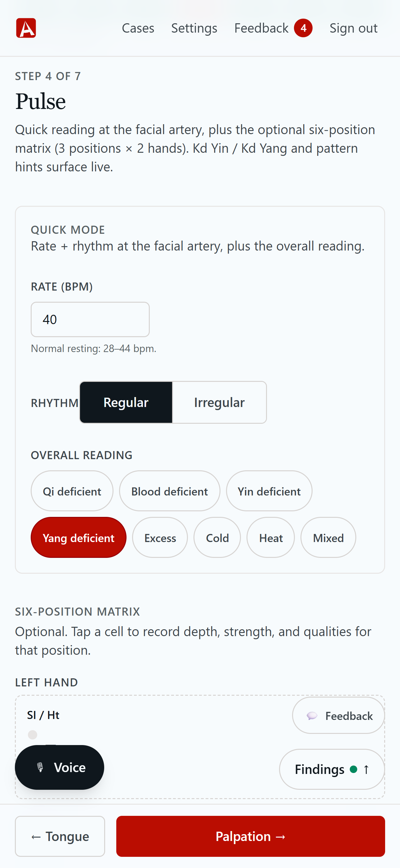
Task: Open the Cases menu item
Action: click(x=138, y=28)
